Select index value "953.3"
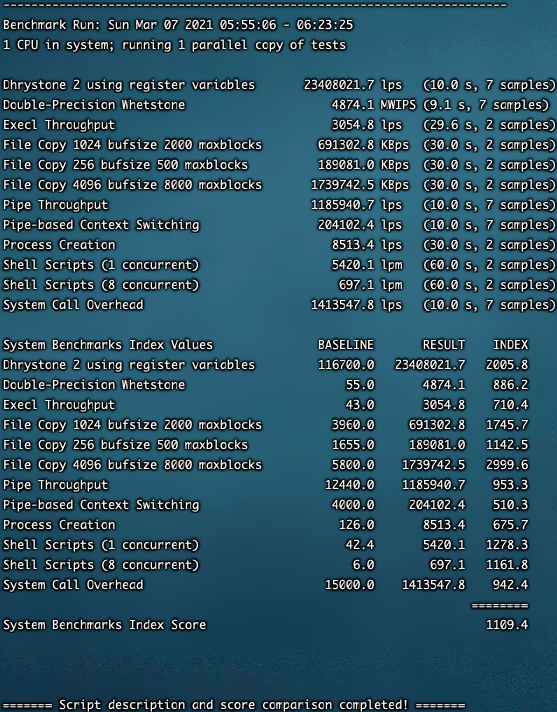Screen dimensions: 557x712 [510, 485]
